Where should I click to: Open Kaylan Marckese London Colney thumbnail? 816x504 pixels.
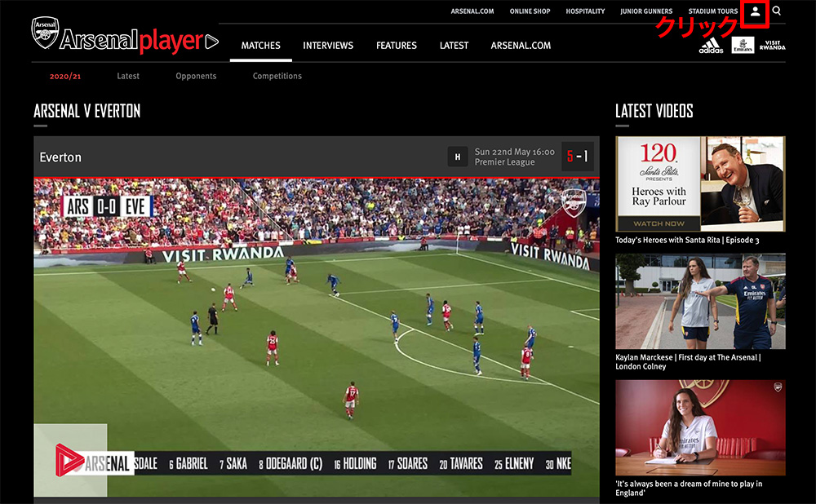click(x=700, y=301)
